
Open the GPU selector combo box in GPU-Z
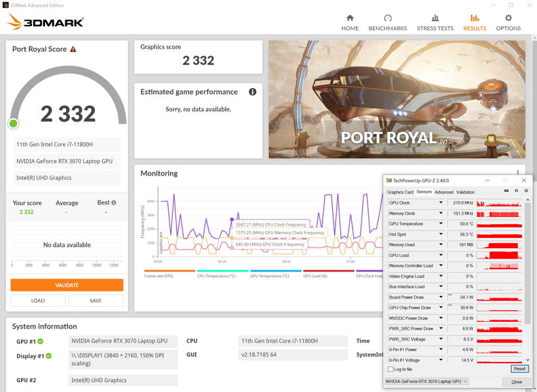click(x=426, y=382)
